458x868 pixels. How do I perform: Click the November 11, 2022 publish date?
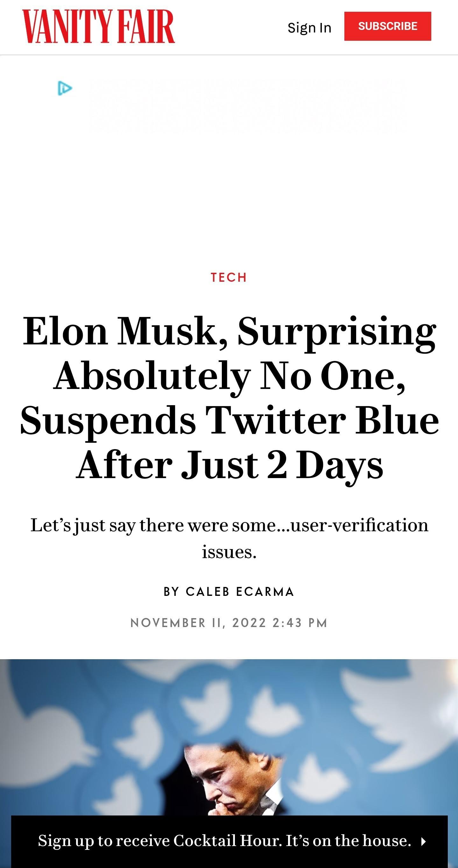pyautogui.click(x=229, y=623)
